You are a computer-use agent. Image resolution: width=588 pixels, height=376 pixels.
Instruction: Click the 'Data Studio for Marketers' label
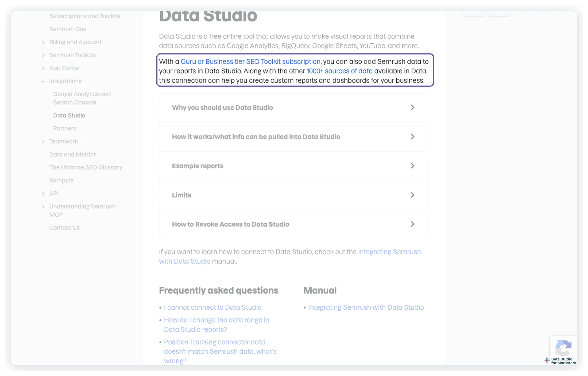[563, 361]
